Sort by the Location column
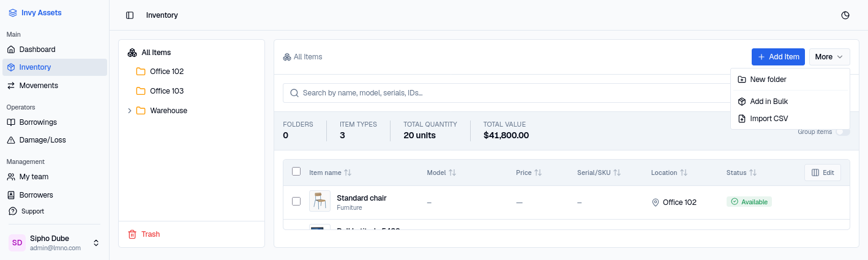This screenshot has width=868, height=260. [x=670, y=173]
